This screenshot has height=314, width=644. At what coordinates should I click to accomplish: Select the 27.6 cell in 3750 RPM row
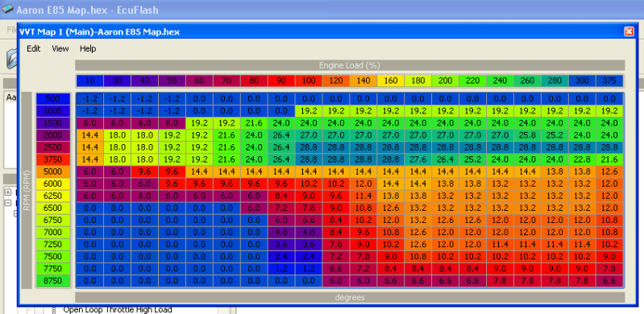[x=418, y=159]
